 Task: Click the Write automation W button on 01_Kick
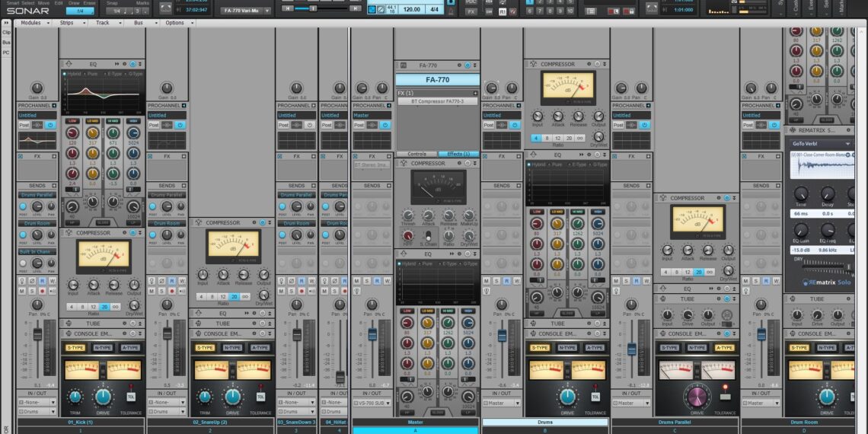53,281
